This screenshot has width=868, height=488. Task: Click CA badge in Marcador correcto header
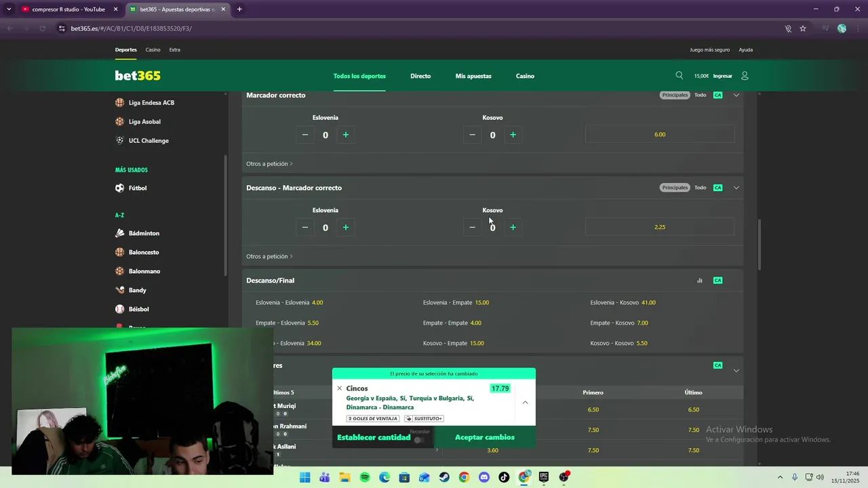tap(717, 95)
